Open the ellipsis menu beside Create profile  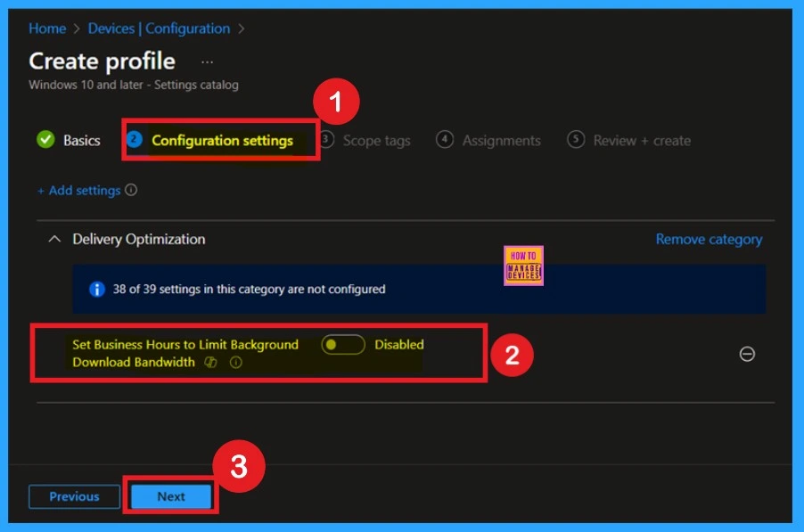pos(207,62)
